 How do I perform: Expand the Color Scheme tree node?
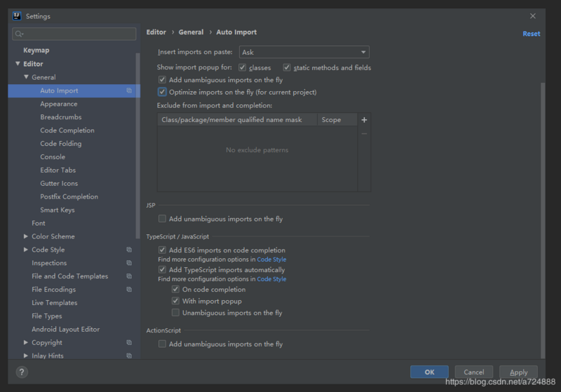click(26, 236)
